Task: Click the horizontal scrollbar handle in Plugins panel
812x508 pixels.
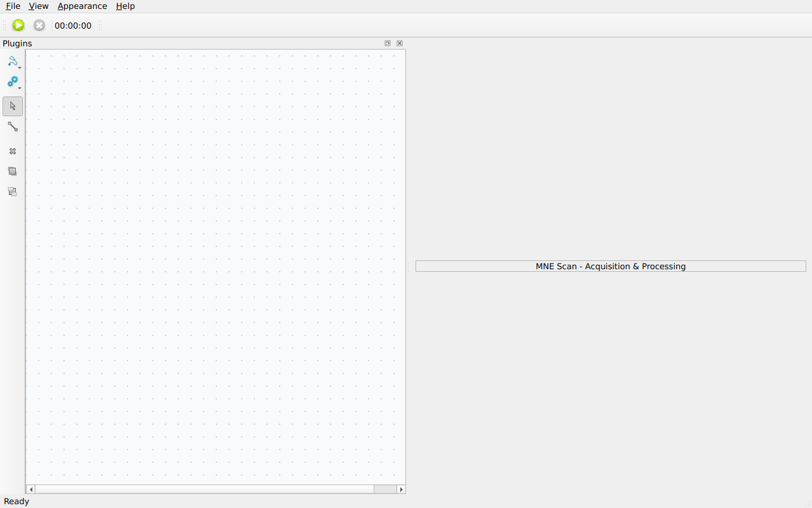Action: pyautogui.click(x=204, y=489)
